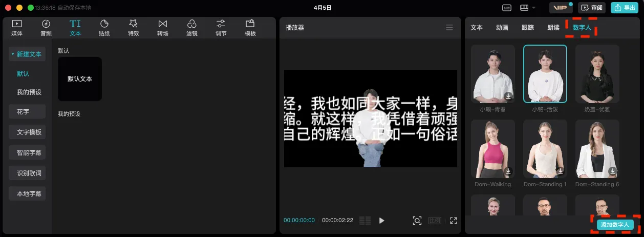Select the Dom-Walking avatar thumbnail
This screenshot has height=237, width=644.
coord(493,149)
